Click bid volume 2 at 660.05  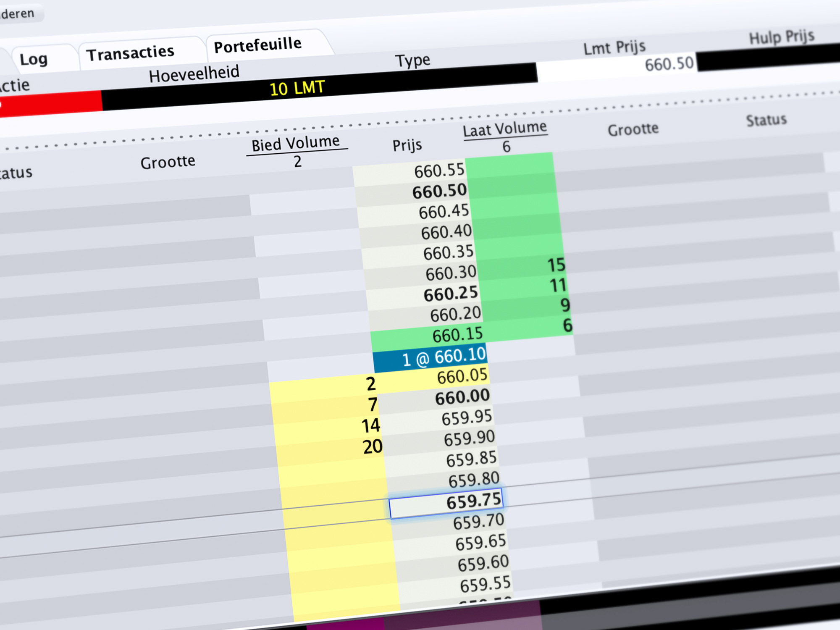tap(370, 384)
